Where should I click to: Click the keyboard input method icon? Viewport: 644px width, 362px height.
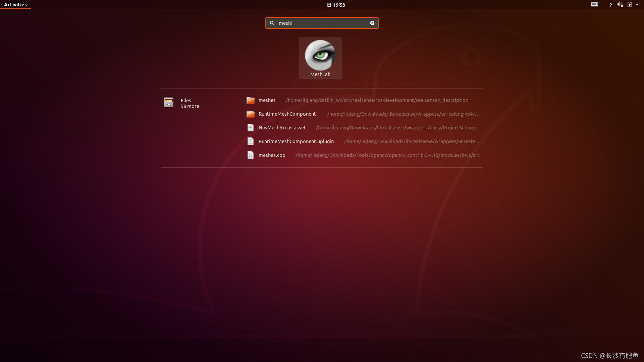click(x=594, y=5)
